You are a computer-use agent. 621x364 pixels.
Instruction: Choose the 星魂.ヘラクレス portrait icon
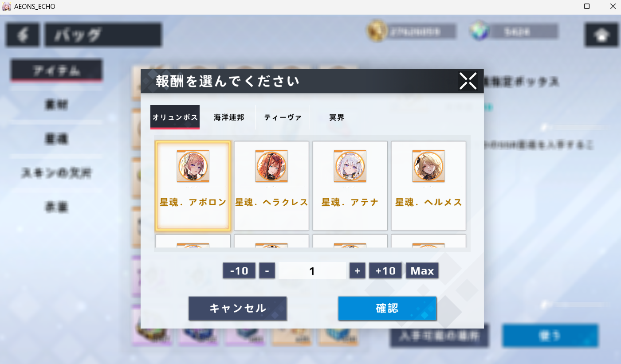[x=271, y=166]
